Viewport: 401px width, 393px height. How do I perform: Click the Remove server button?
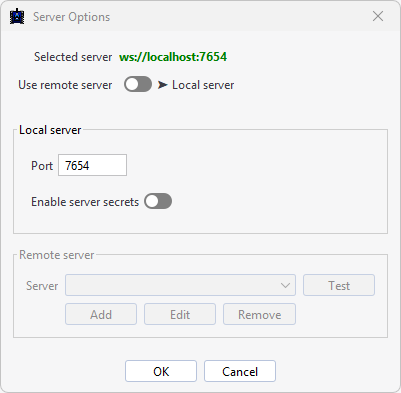pos(259,314)
